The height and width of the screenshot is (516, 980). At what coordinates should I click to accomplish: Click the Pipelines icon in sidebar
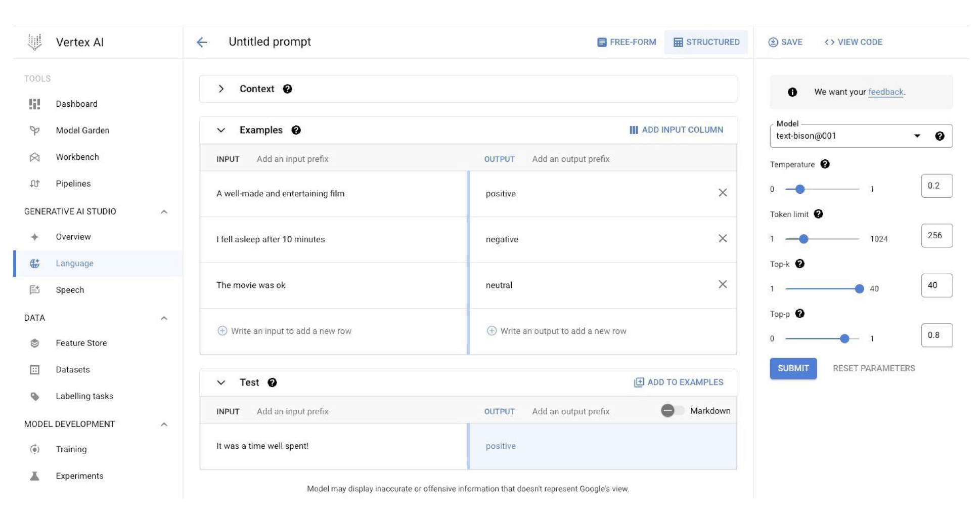pyautogui.click(x=34, y=184)
